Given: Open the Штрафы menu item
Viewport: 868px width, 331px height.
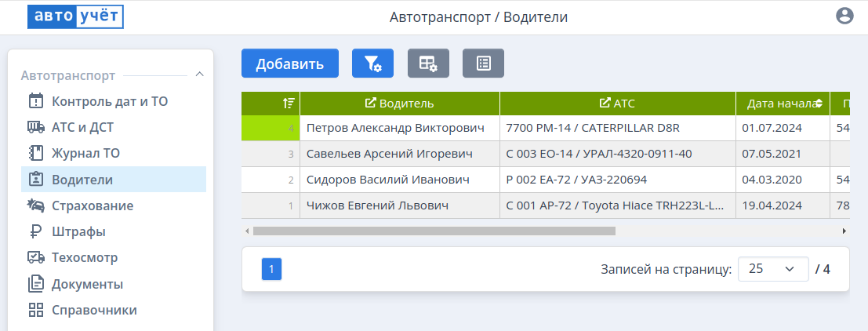Looking at the screenshot, I should [78, 231].
